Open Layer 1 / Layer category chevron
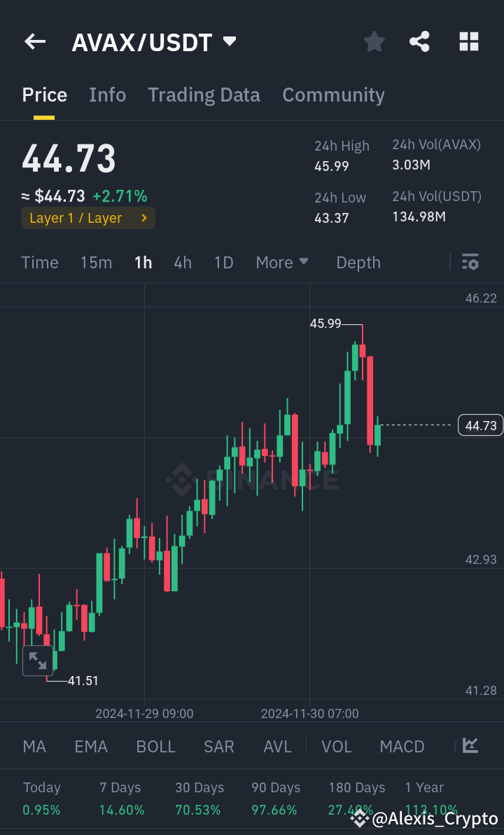504x835 pixels. coord(145,218)
